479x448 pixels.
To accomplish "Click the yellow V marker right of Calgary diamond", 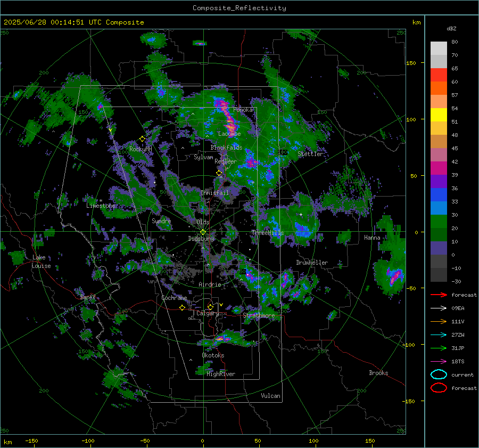I will [x=221, y=305].
